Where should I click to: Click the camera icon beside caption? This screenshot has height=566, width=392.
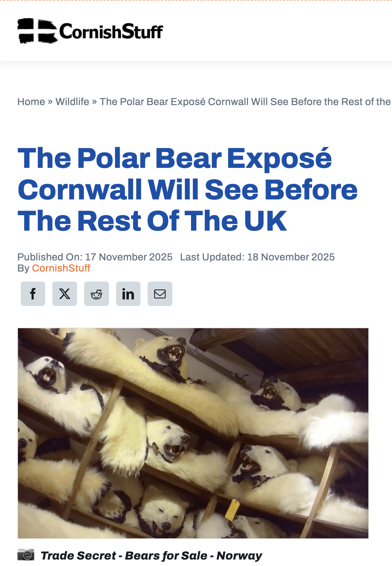point(26,555)
